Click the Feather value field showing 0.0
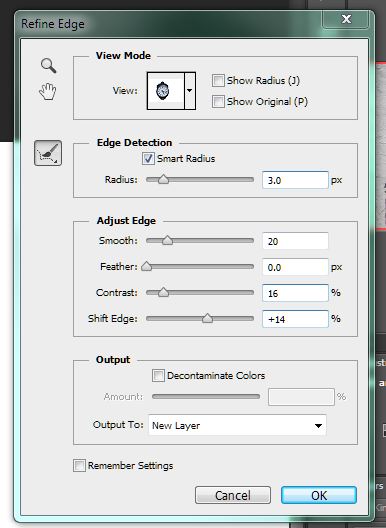386x528 pixels. 295,267
